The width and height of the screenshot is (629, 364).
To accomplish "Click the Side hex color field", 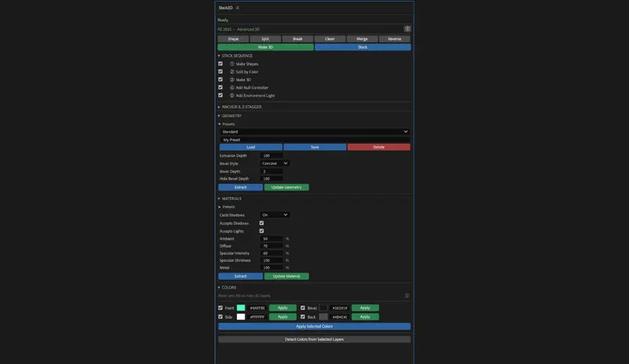I will (257, 317).
